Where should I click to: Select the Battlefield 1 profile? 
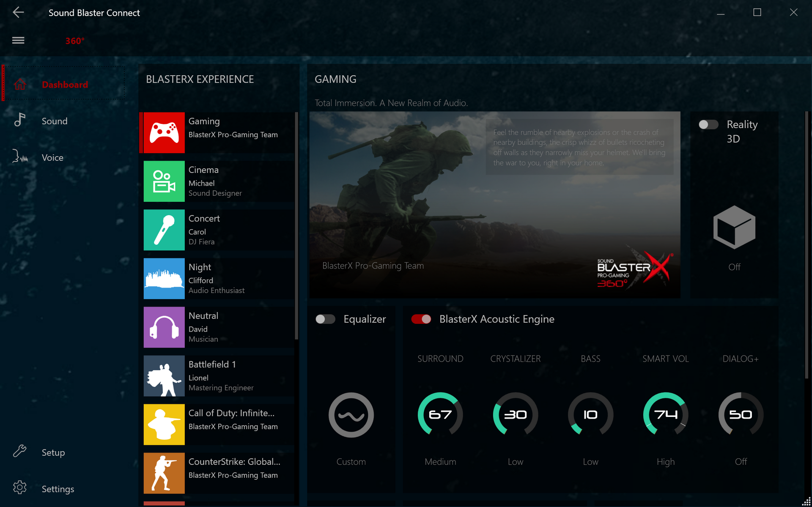[218, 376]
